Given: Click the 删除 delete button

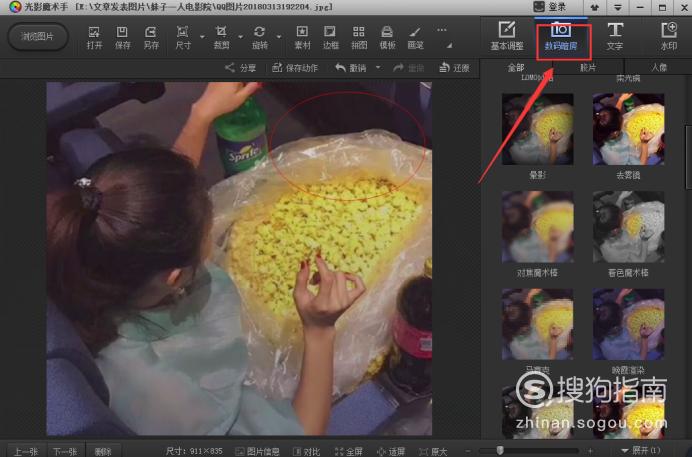Looking at the screenshot, I should click(x=103, y=451).
